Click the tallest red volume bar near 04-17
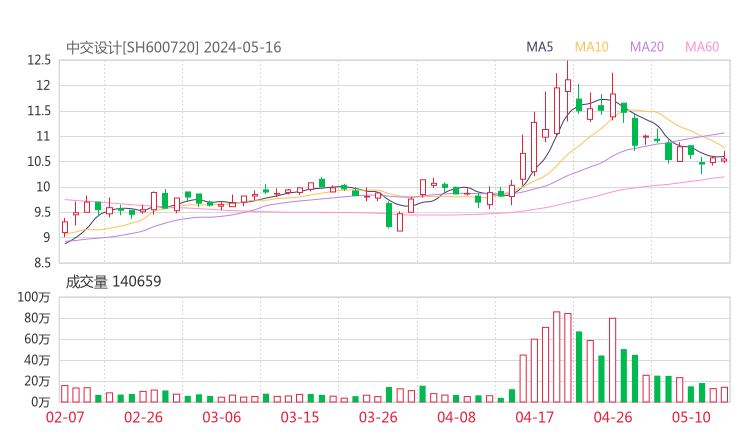 pyautogui.click(x=556, y=357)
